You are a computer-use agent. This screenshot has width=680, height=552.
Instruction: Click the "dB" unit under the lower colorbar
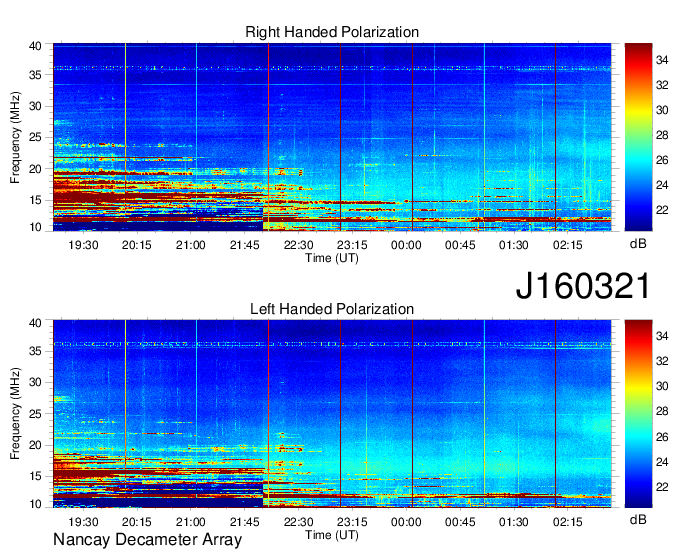638,519
